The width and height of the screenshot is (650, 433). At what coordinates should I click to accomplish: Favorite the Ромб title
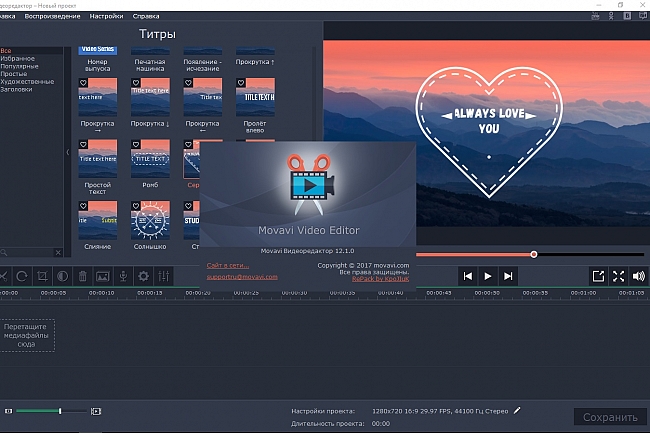[136, 144]
